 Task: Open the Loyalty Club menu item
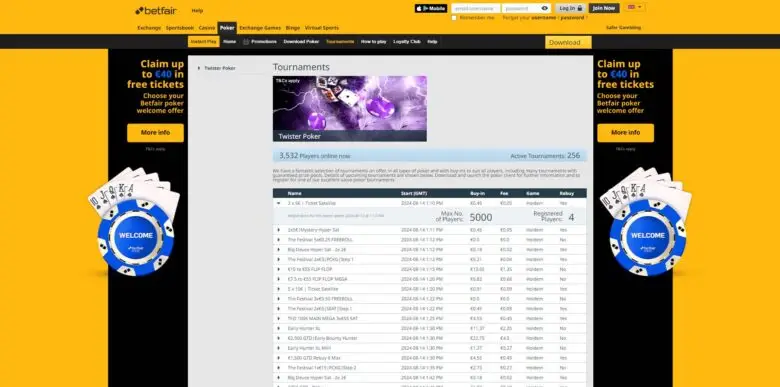click(x=407, y=42)
